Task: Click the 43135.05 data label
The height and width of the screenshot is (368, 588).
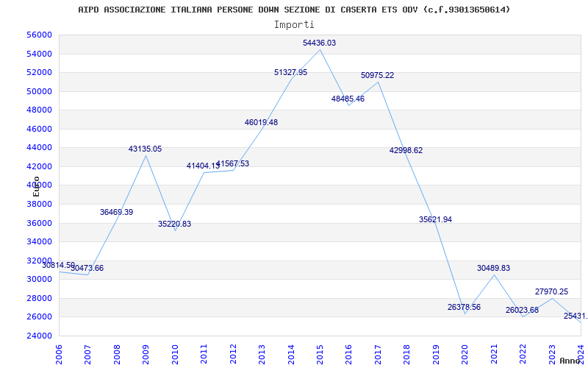Action: (x=145, y=149)
